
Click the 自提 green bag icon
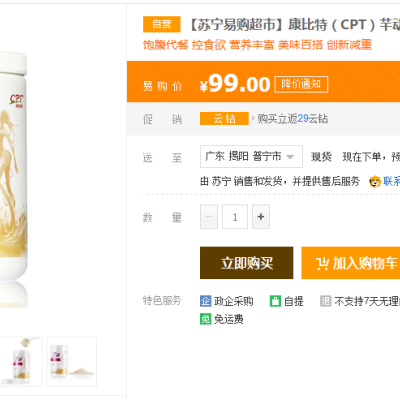click(275, 301)
